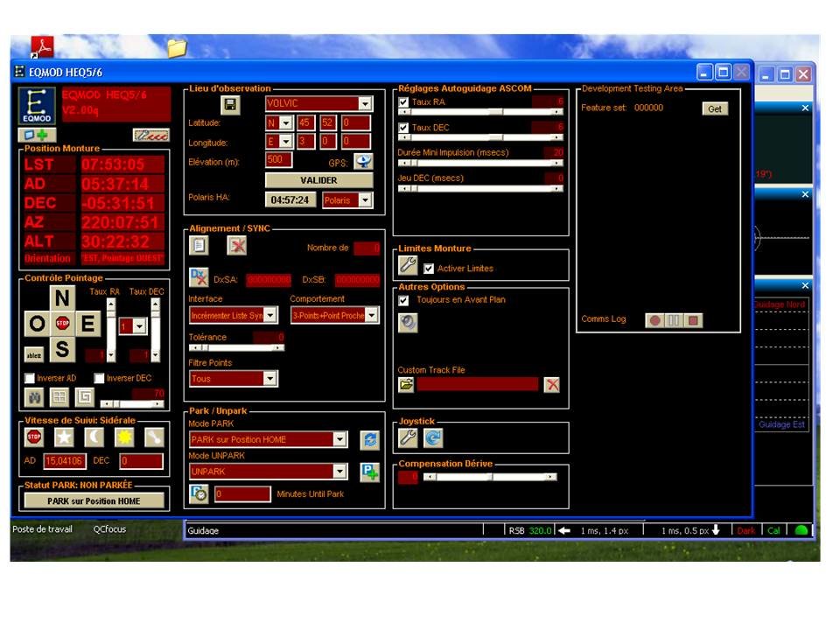Adjust the Compensation Dérive slider
This screenshot has width=840, height=630.
pos(490,477)
